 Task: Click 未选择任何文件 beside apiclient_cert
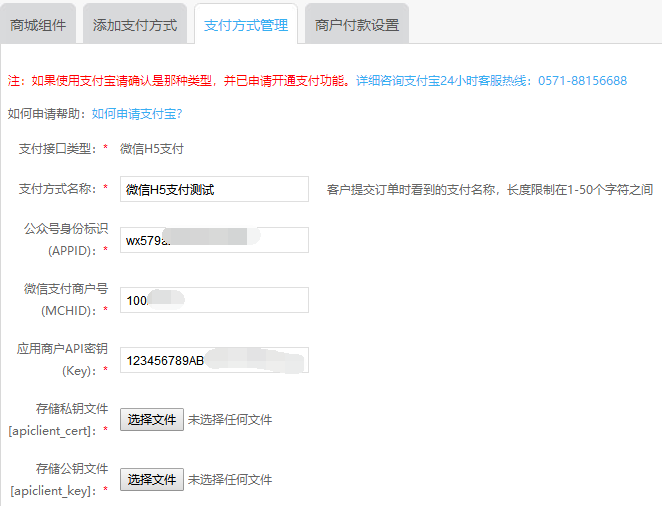(230, 419)
